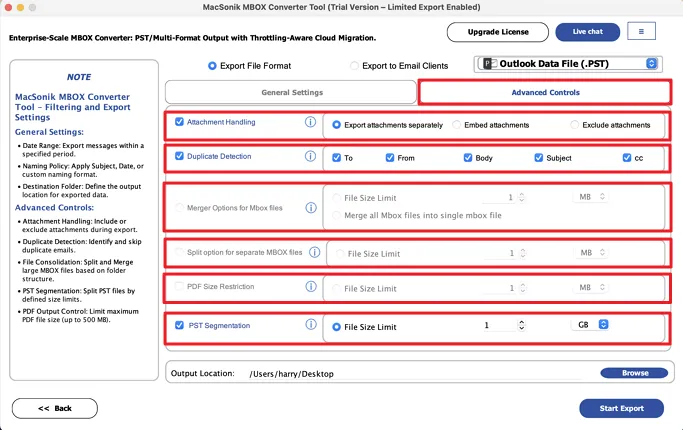Viewport: 683px width, 430px height.
Task: Open GB unit dropdown for PST Segmentation
Action: [x=591, y=325]
